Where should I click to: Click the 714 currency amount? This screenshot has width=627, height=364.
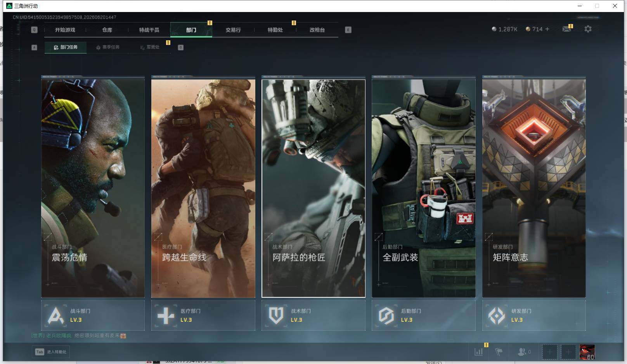(537, 29)
